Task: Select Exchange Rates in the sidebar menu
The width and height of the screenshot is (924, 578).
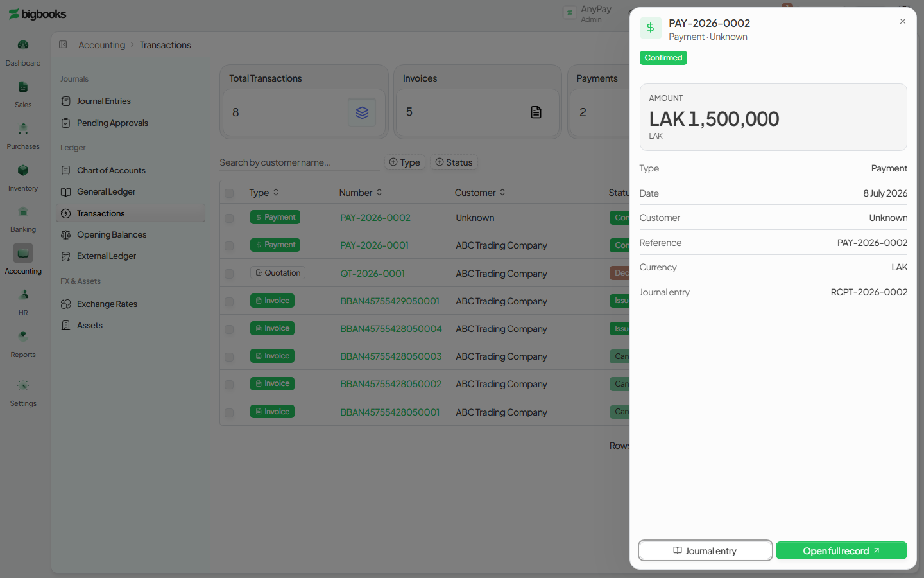Action: click(x=107, y=304)
